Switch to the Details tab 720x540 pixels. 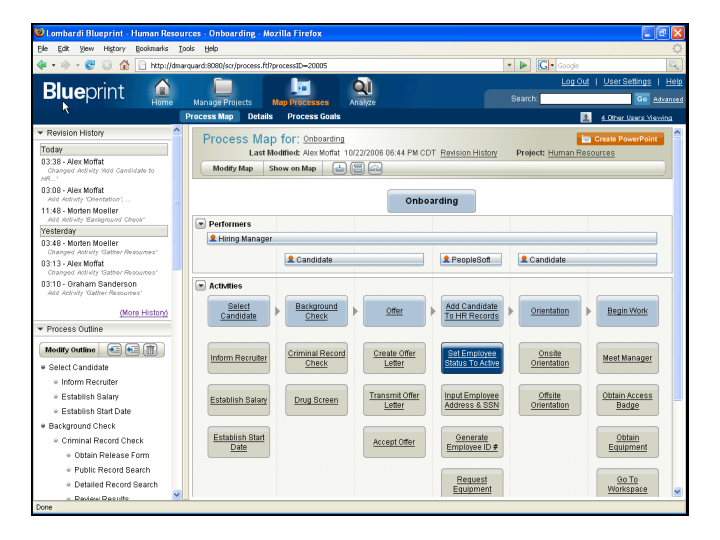(x=260, y=117)
